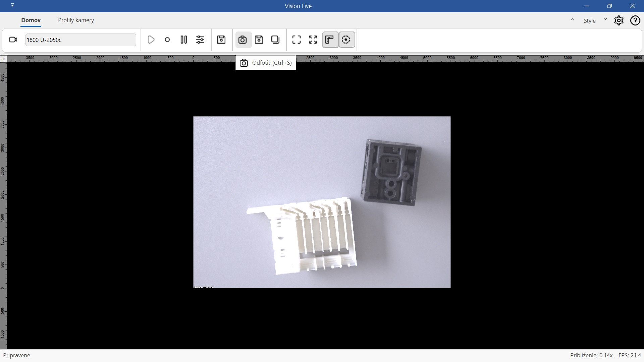Toggle the dashed circle crosshair overlay
This screenshot has width=644, height=362.
click(x=346, y=40)
